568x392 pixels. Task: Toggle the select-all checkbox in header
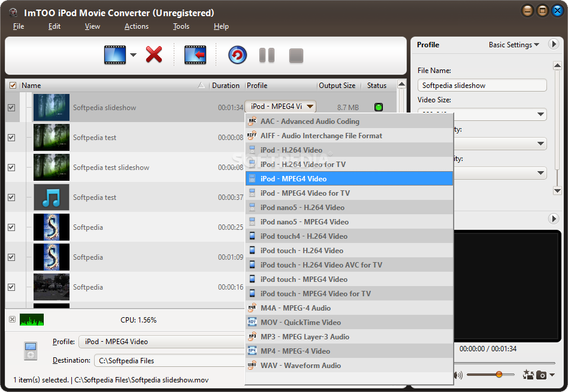click(x=13, y=86)
